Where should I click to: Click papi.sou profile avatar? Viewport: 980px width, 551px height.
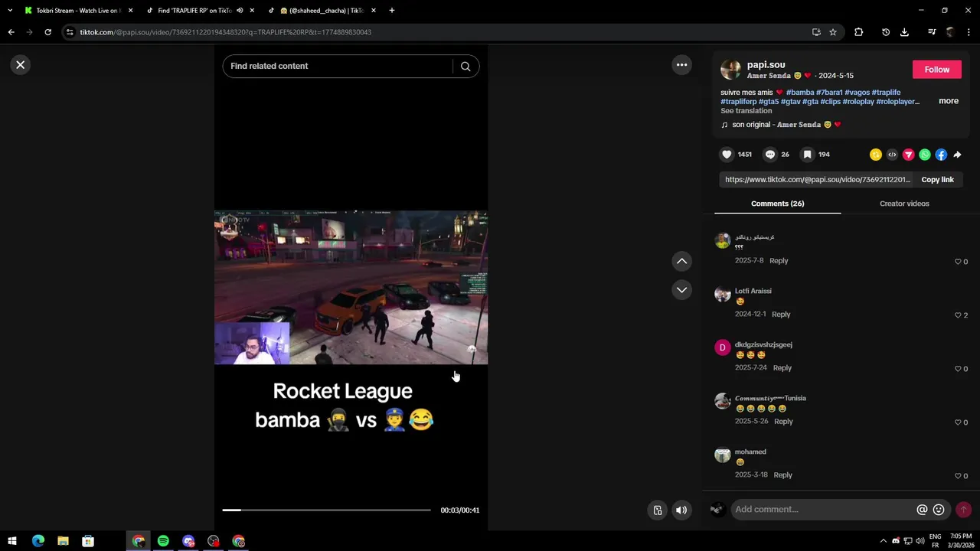[x=730, y=70]
